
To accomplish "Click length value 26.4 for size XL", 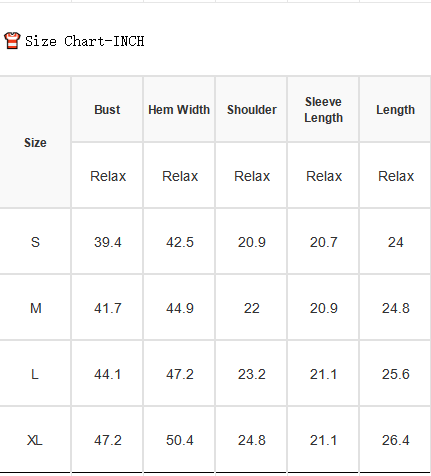I will [x=395, y=440].
